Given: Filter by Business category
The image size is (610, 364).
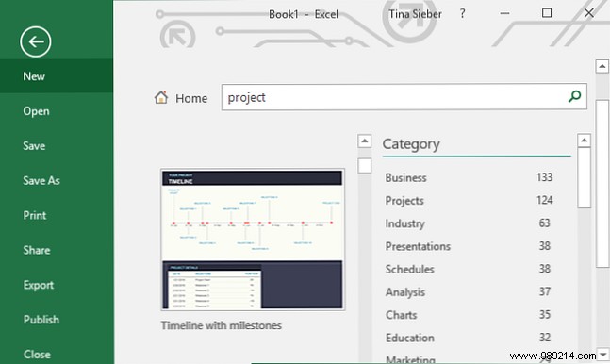Looking at the screenshot, I should (469, 177).
